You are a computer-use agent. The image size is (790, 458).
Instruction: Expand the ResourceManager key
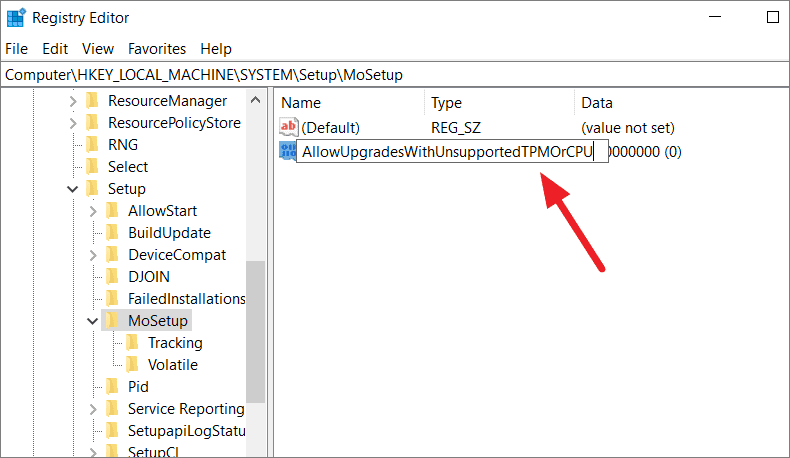pos(73,101)
